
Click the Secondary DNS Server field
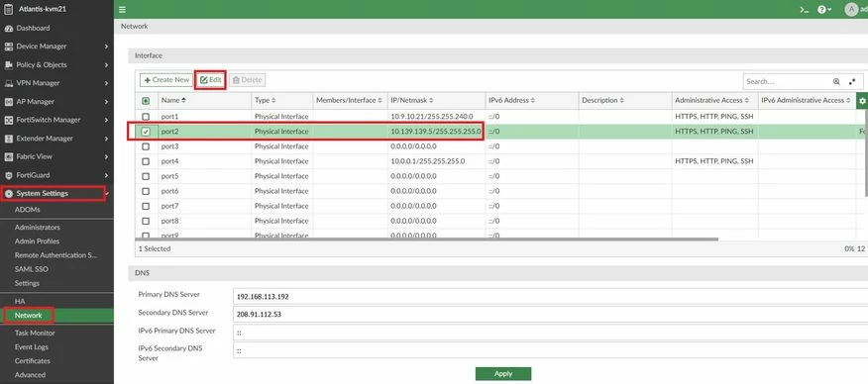[550, 315]
